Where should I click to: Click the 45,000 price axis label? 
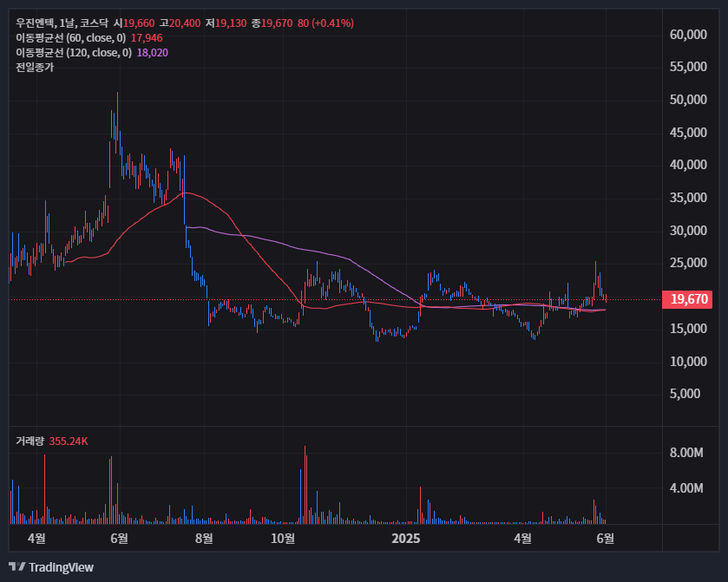(x=688, y=133)
